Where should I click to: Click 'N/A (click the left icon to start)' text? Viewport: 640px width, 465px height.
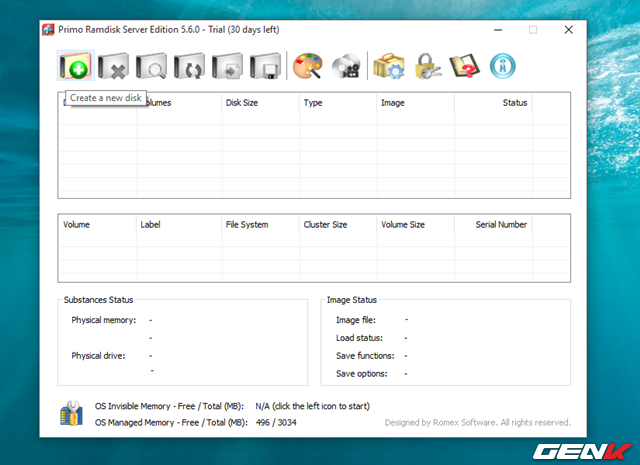pos(313,406)
